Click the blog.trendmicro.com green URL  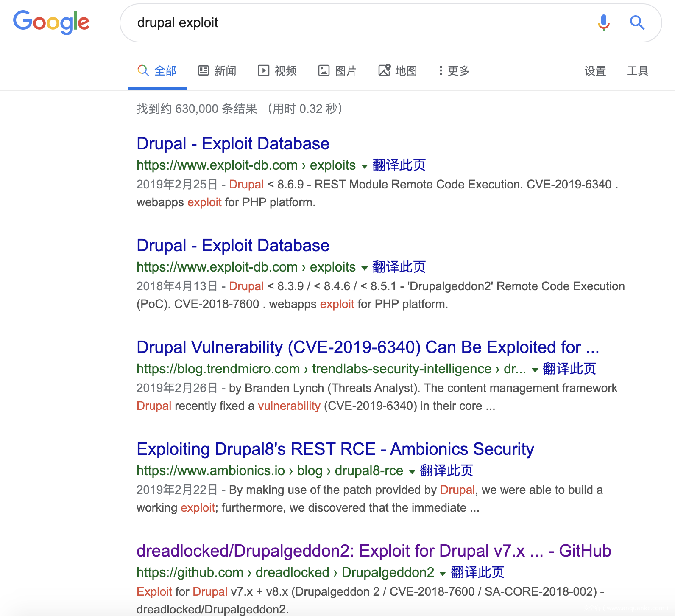331,369
